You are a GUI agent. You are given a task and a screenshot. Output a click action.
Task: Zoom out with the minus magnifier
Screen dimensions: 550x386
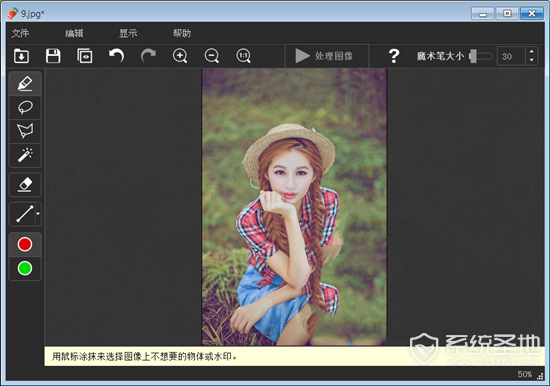(212, 56)
